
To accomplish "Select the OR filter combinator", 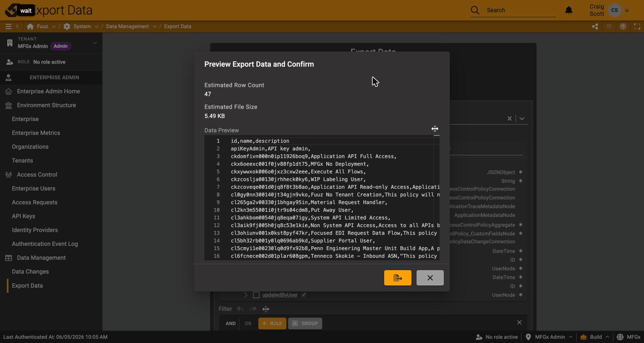I will click(x=248, y=323).
